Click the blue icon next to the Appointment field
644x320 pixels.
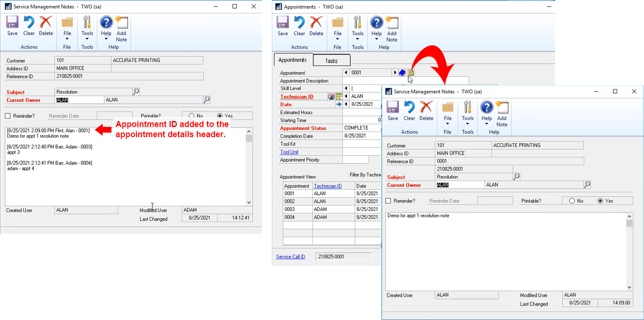coord(402,72)
